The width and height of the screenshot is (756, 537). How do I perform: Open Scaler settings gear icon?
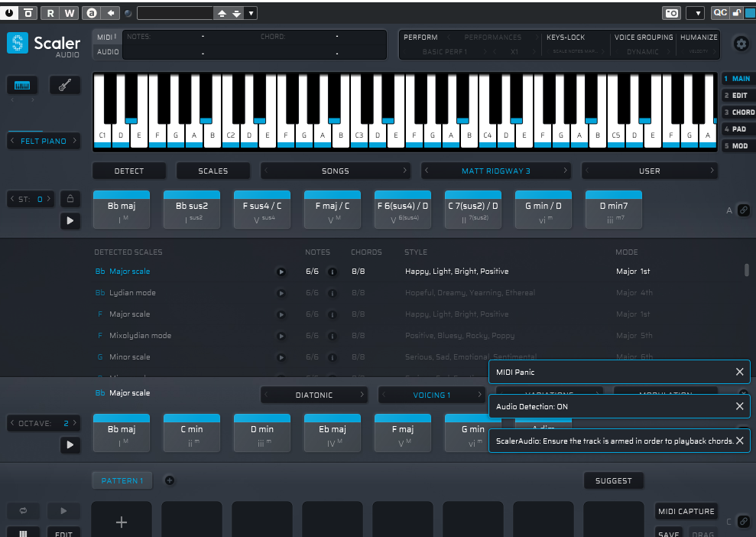[740, 44]
